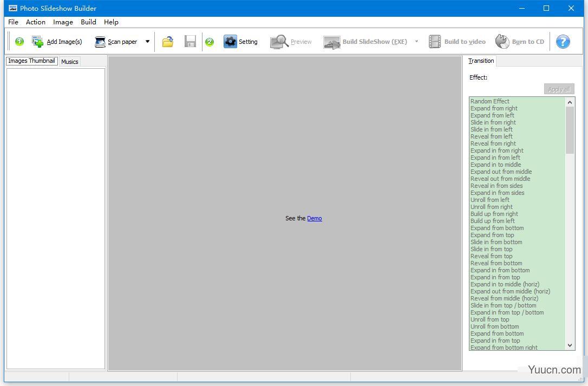The image size is (588, 386).
Task: Select Random Effect in the effect list
Action: point(490,101)
